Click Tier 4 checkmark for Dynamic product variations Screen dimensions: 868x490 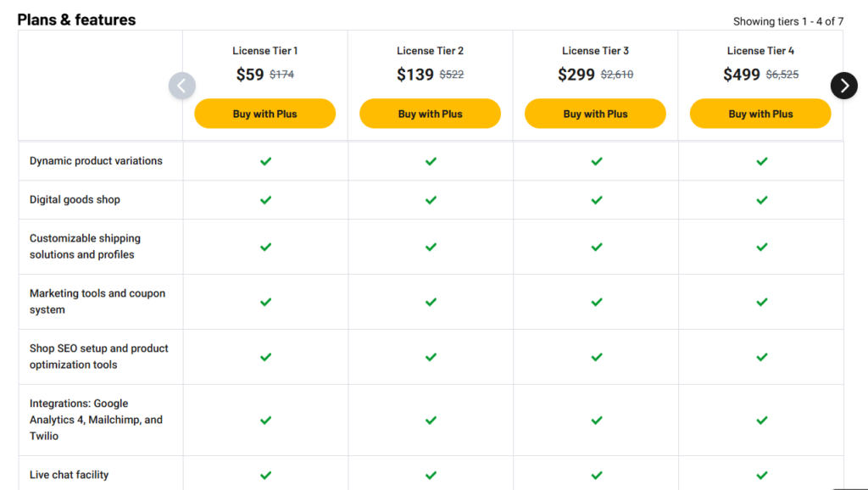click(762, 161)
